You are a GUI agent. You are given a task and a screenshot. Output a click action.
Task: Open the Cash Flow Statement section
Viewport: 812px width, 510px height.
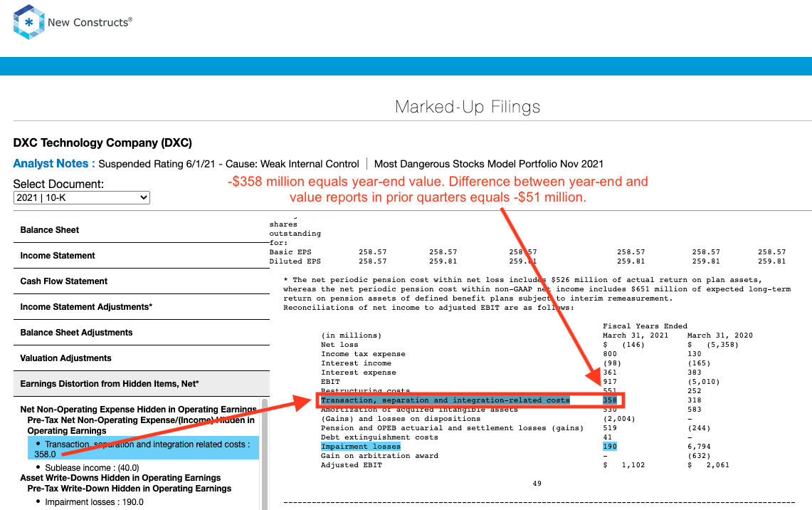point(142,281)
